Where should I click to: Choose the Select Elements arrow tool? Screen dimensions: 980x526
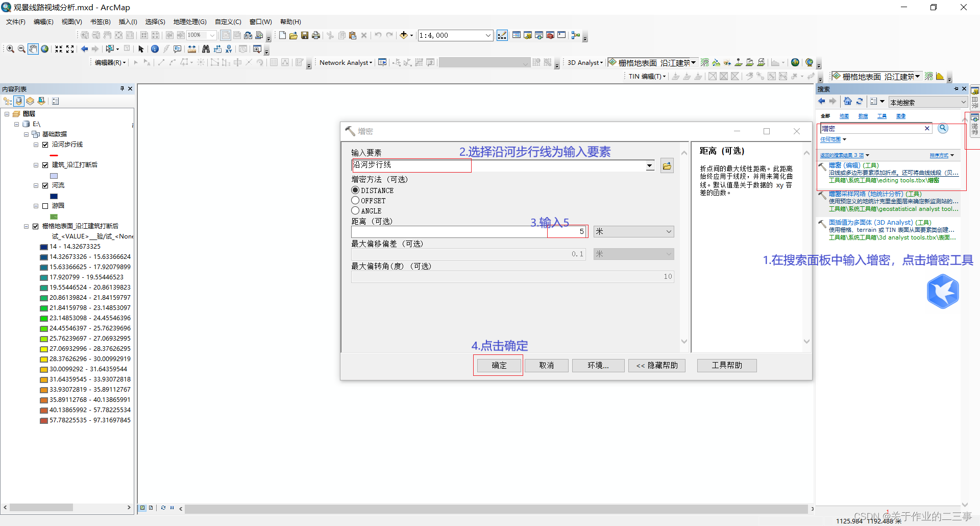click(x=141, y=49)
